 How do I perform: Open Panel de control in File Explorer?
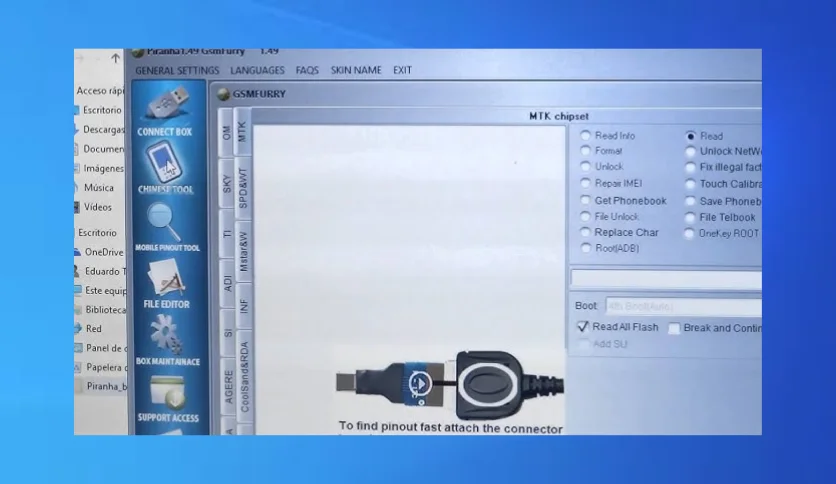tap(107, 348)
